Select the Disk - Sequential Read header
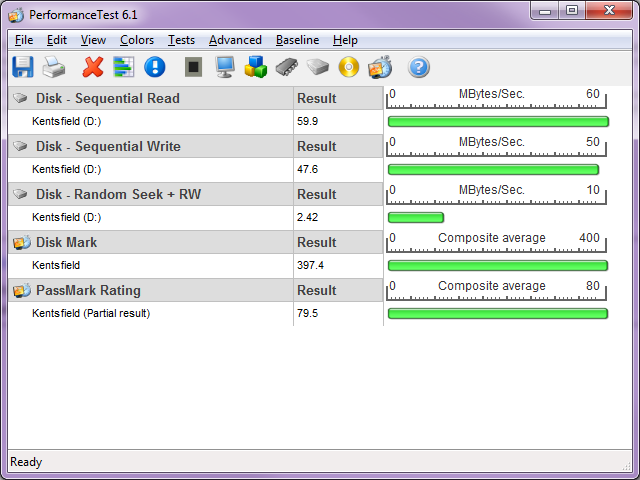 (x=108, y=98)
